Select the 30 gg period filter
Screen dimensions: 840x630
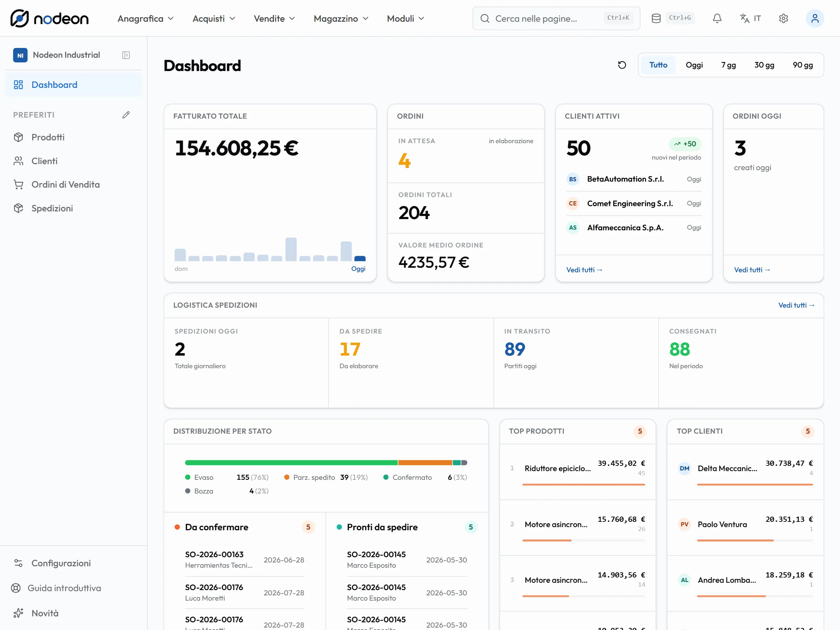[764, 65]
